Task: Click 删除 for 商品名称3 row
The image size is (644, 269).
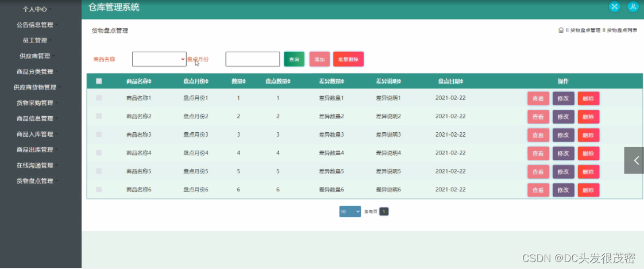Action: [588, 135]
